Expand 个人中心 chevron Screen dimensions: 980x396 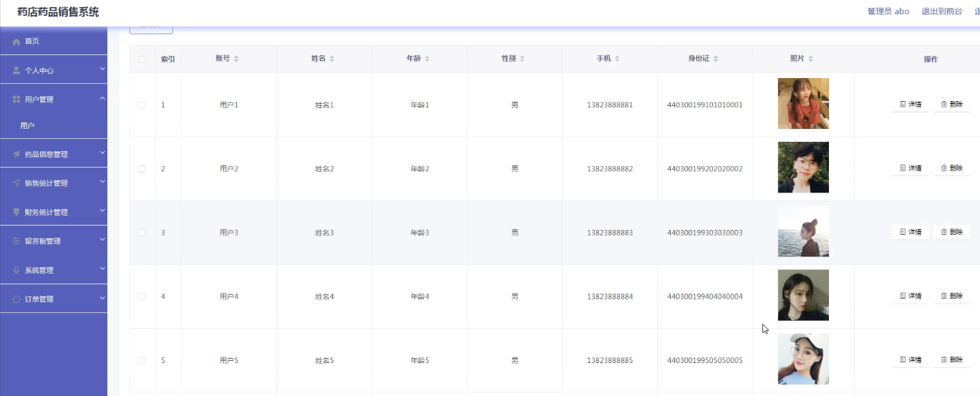coord(102,69)
